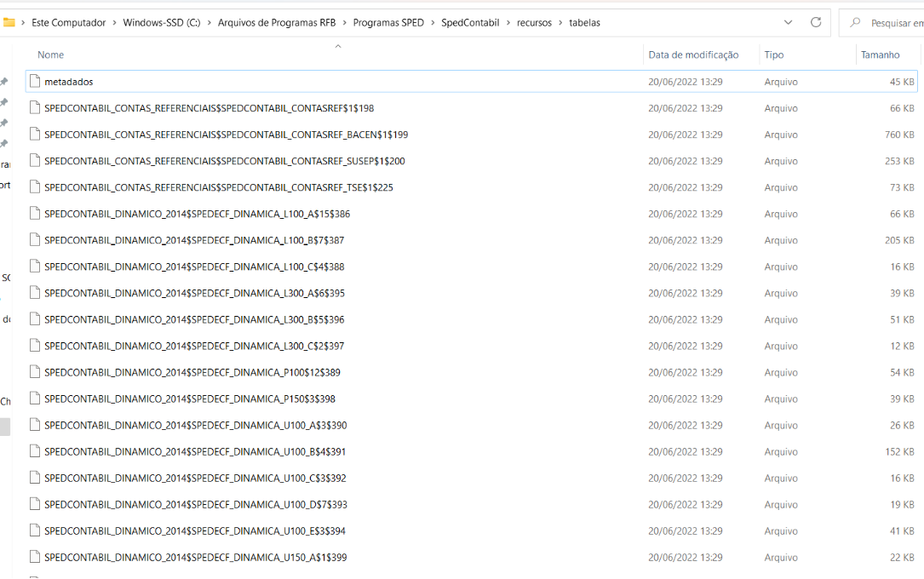Select file DINAMICA_L300_C$2$397

click(194, 347)
